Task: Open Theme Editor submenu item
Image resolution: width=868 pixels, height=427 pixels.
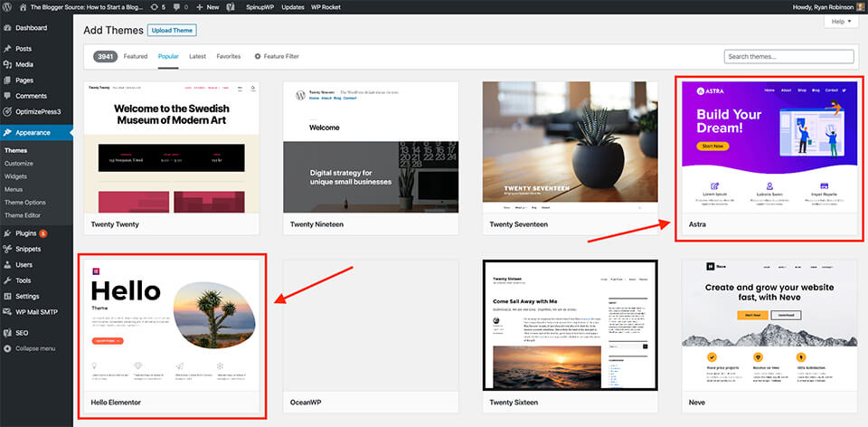Action: pyautogui.click(x=23, y=215)
